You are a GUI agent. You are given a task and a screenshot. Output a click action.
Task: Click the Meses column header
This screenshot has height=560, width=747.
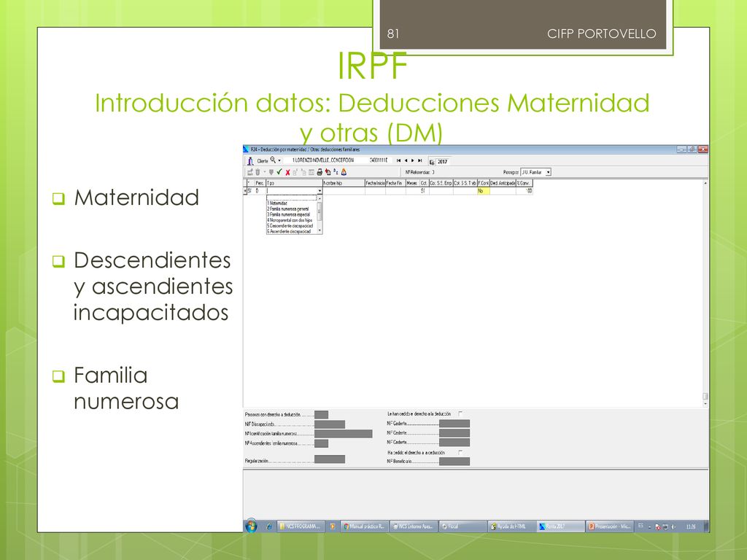click(412, 183)
